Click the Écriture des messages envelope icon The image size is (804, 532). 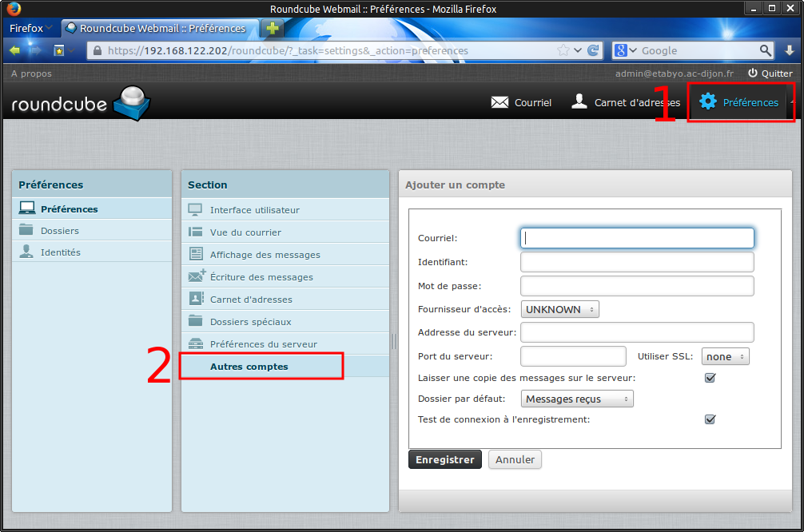click(x=197, y=276)
